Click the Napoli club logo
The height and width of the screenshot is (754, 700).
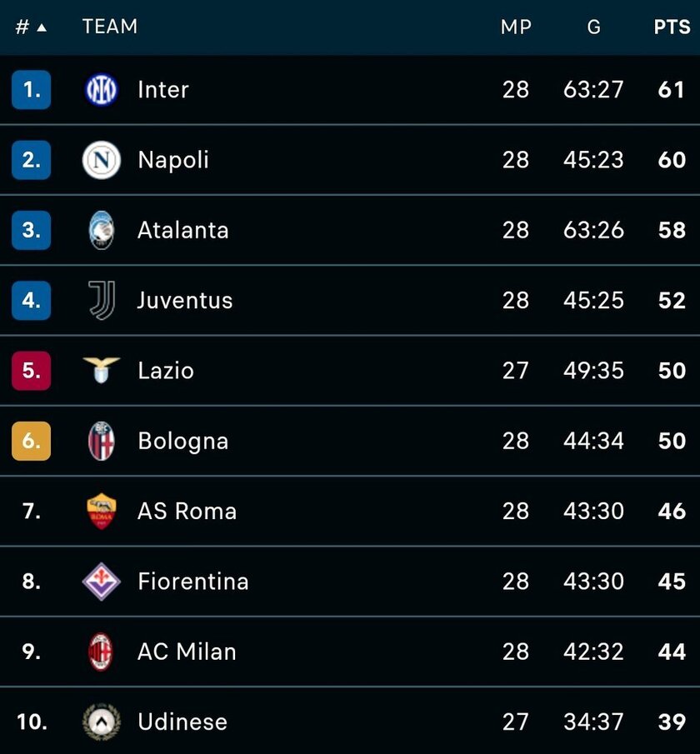point(102,160)
